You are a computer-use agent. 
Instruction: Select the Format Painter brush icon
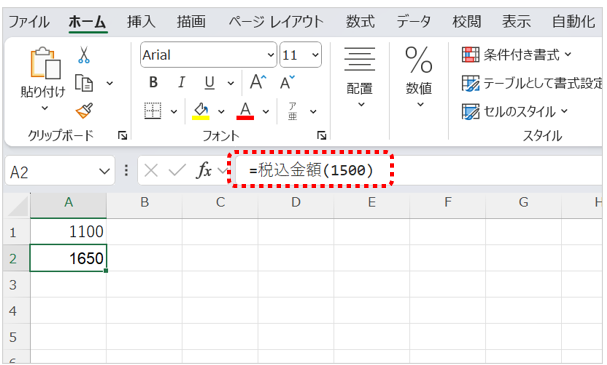[x=84, y=111]
